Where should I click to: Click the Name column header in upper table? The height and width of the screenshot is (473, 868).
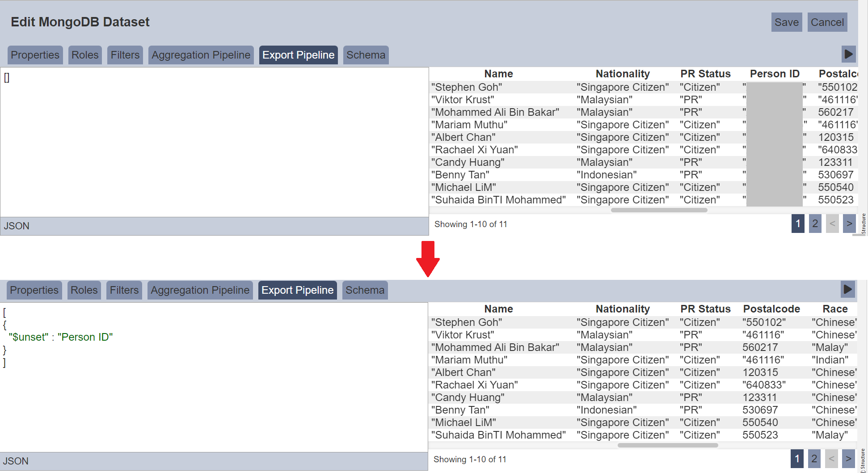(x=499, y=74)
